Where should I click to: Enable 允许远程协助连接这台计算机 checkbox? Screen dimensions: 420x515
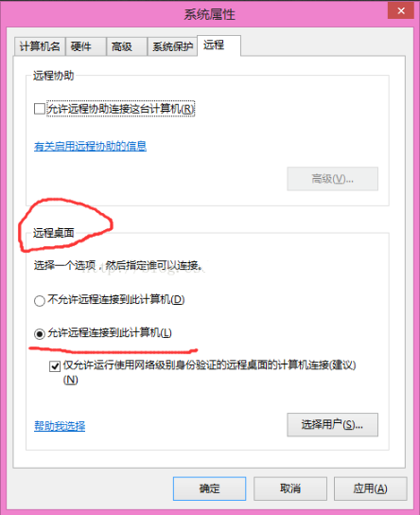pos(40,109)
